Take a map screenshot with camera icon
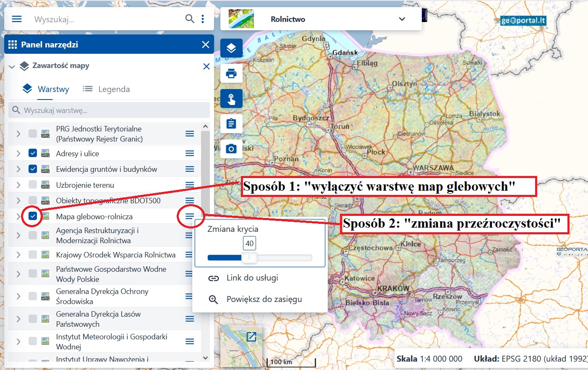Screen dimensions: 588x370 [231, 149]
